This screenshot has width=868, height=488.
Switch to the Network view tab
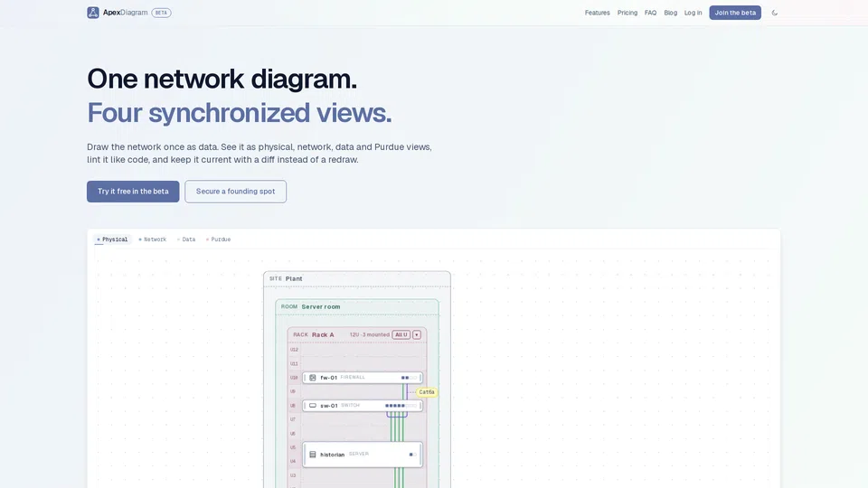[x=152, y=239]
